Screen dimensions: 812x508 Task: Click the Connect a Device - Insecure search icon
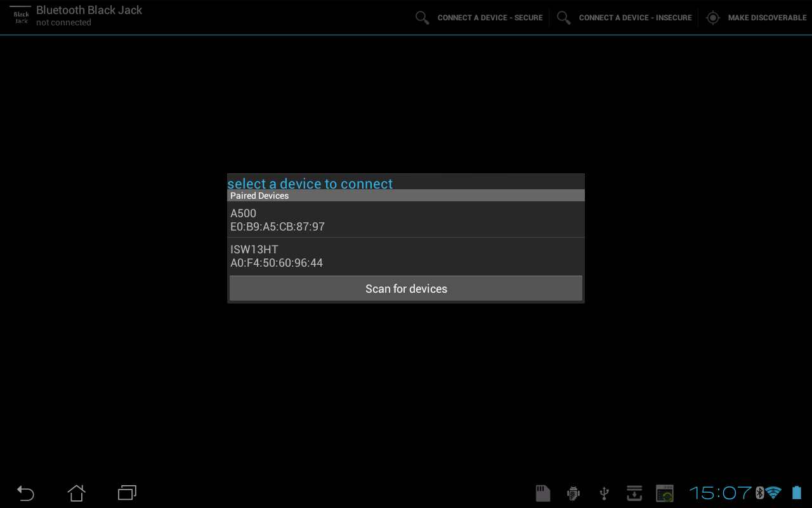coord(564,18)
